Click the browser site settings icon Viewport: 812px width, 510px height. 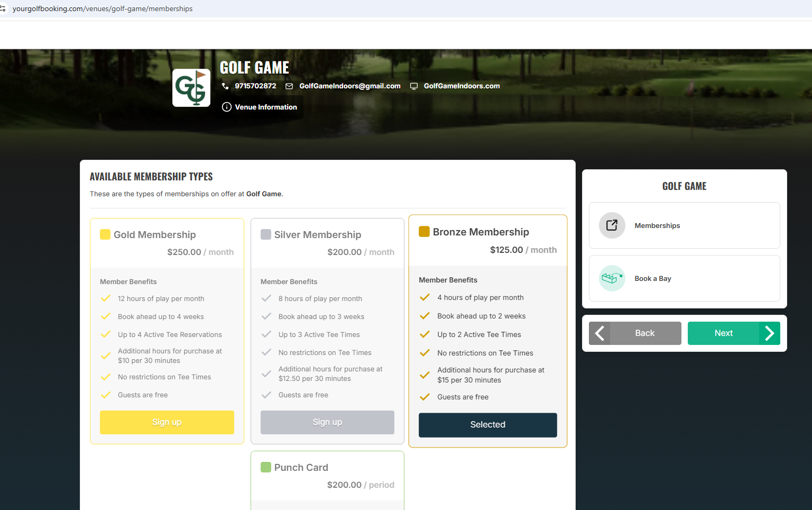[3, 8]
